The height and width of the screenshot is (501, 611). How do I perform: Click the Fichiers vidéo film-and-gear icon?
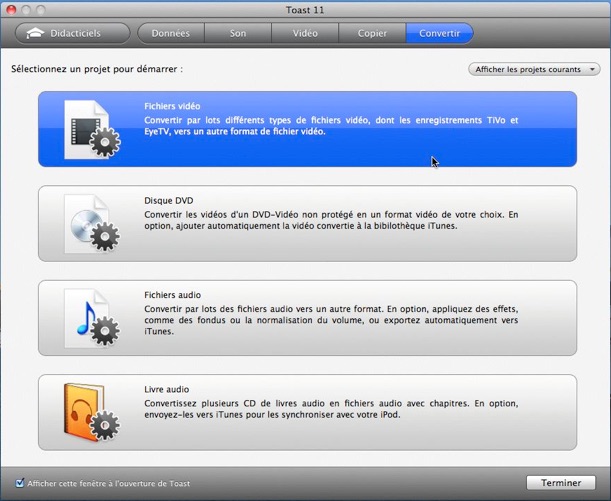(x=93, y=130)
